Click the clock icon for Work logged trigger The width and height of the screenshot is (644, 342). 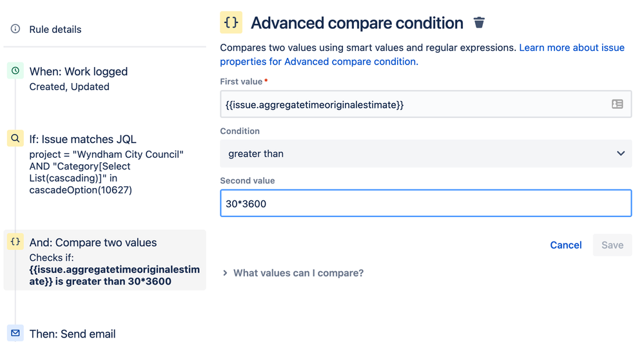pyautogui.click(x=15, y=71)
